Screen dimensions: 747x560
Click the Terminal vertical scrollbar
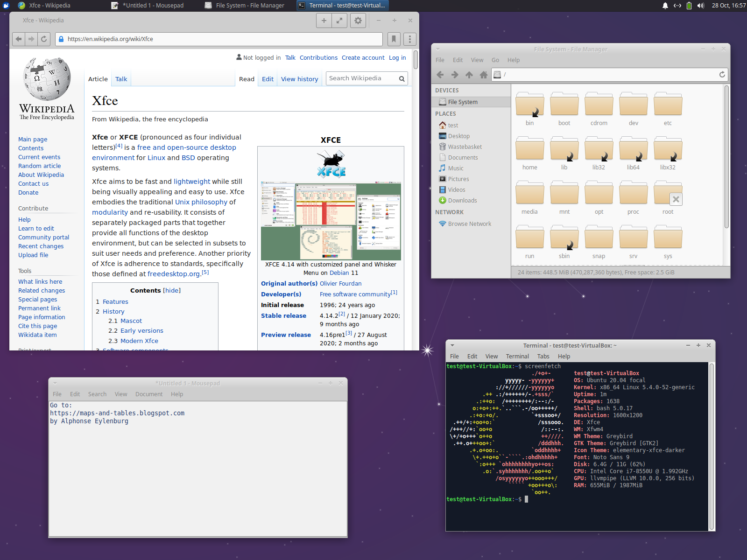[x=712, y=446]
